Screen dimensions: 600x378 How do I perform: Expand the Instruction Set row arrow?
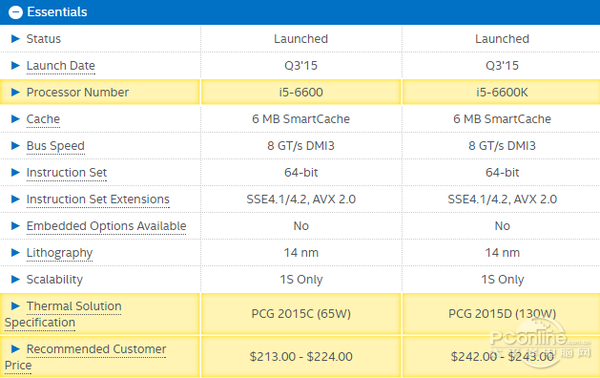(15, 173)
